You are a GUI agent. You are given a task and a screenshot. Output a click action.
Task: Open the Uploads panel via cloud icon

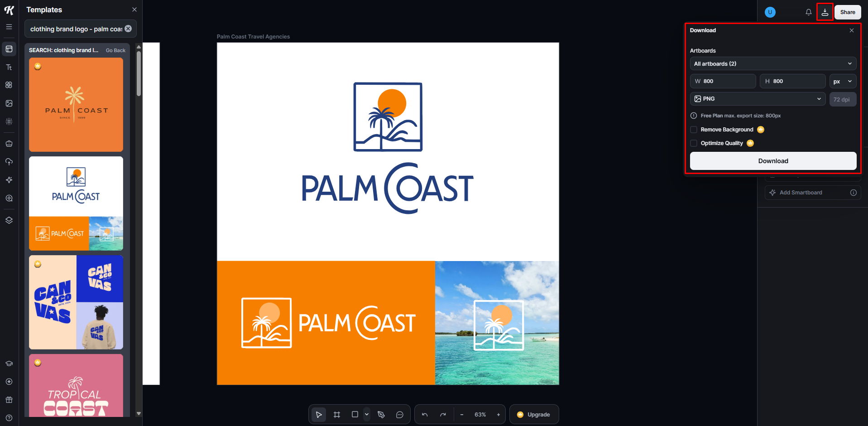click(x=9, y=162)
